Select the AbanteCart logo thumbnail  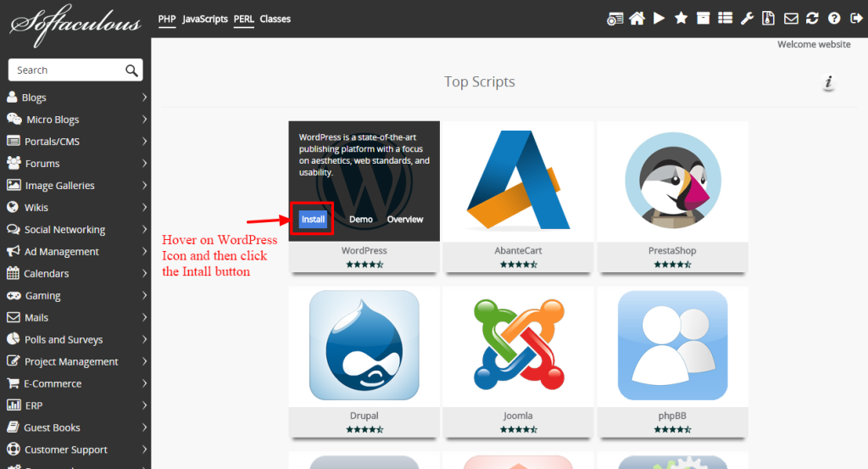[518, 181]
